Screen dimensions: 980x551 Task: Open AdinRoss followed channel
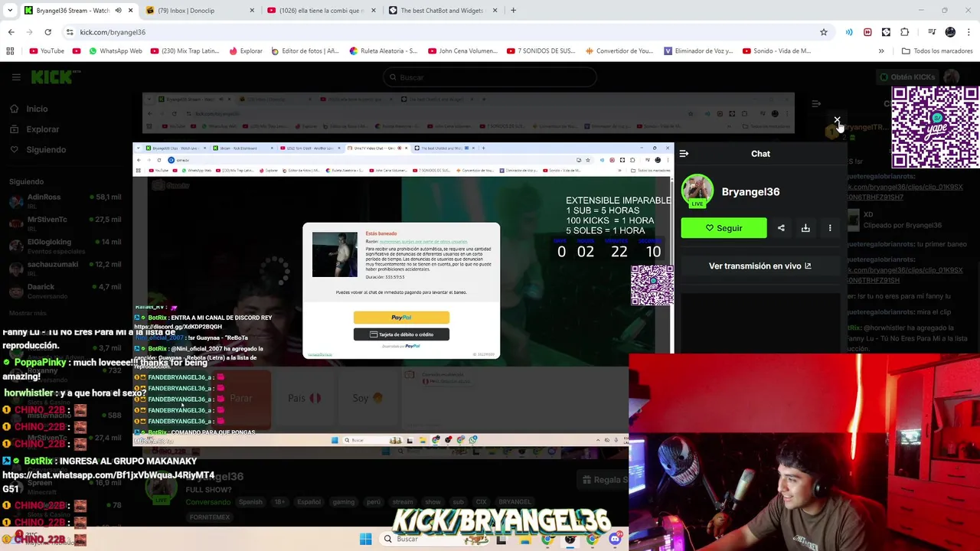tap(65, 201)
